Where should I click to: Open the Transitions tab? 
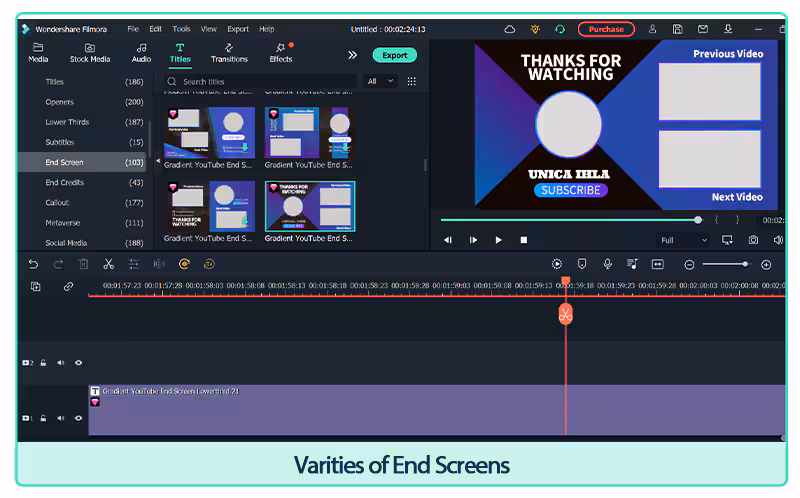[229, 53]
